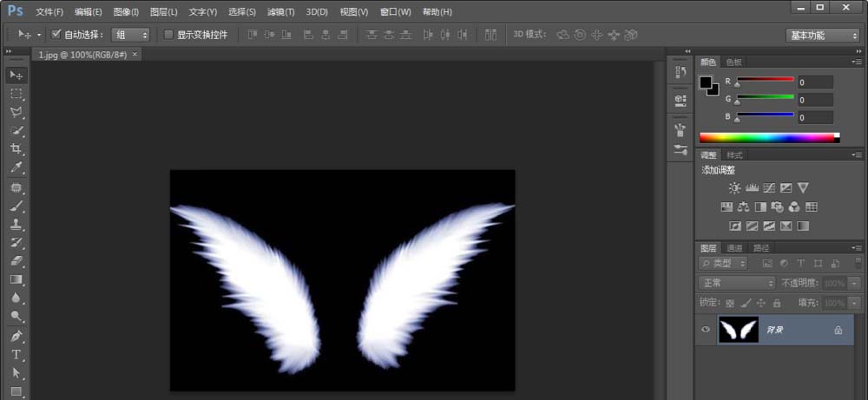Select the Clone Stamp tool

pyautogui.click(x=16, y=224)
